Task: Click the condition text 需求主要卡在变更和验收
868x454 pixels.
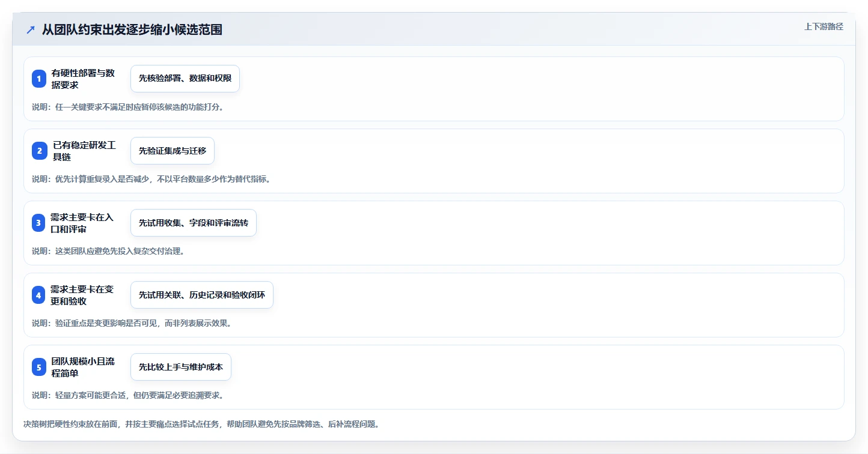Action: 82,295
